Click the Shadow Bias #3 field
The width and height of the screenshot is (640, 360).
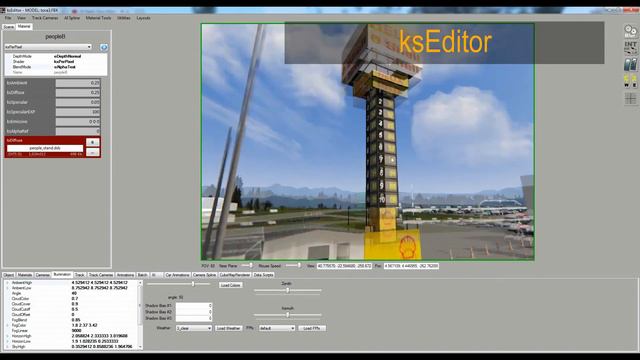pyautogui.click(x=194, y=318)
